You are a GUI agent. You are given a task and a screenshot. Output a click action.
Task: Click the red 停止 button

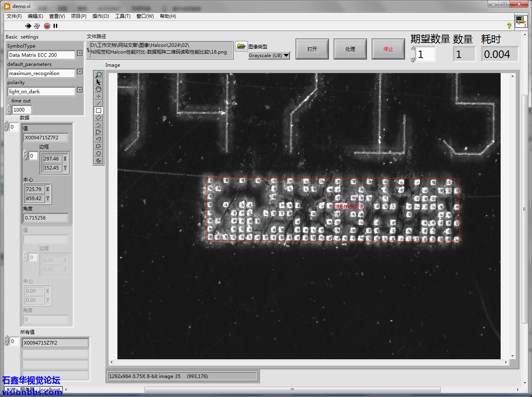(x=388, y=49)
